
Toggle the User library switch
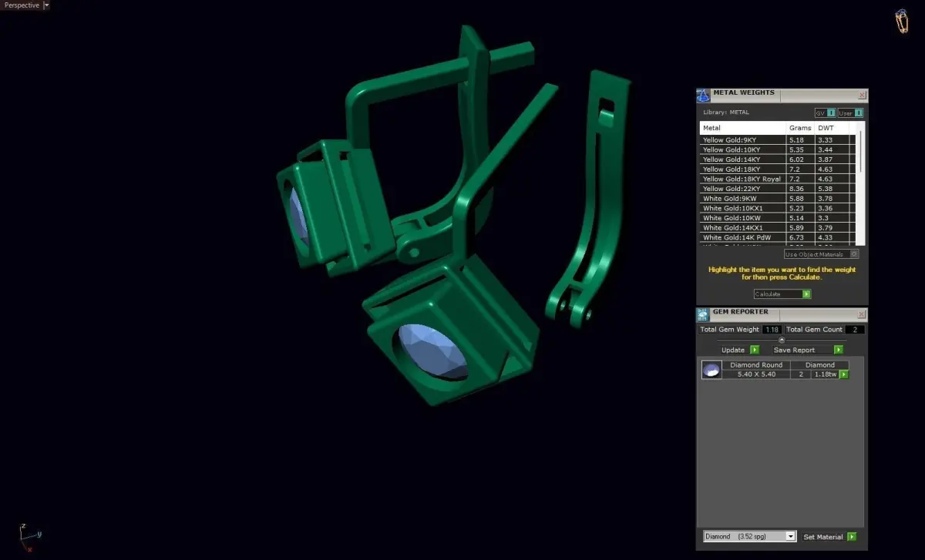(x=850, y=113)
